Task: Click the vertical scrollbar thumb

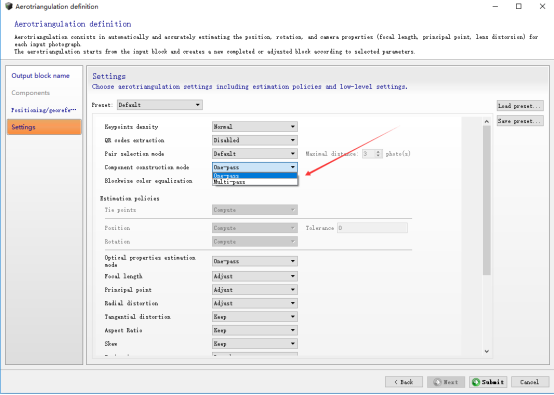Action: click(487, 200)
